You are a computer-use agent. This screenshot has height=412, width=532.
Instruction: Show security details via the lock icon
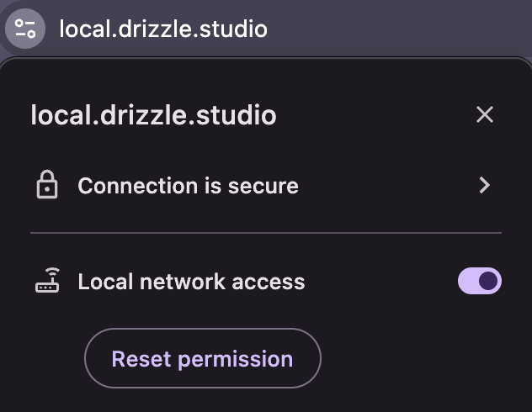click(47, 185)
